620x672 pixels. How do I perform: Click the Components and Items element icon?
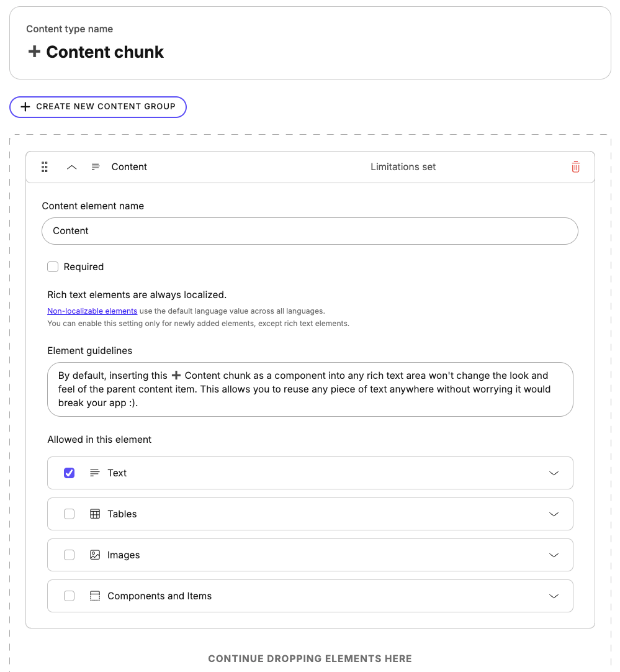coord(94,596)
